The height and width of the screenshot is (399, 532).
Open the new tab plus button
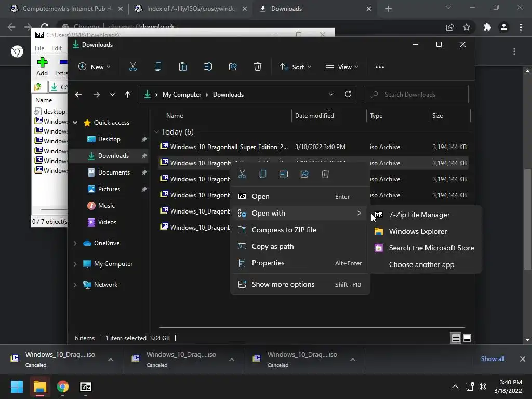389,9
